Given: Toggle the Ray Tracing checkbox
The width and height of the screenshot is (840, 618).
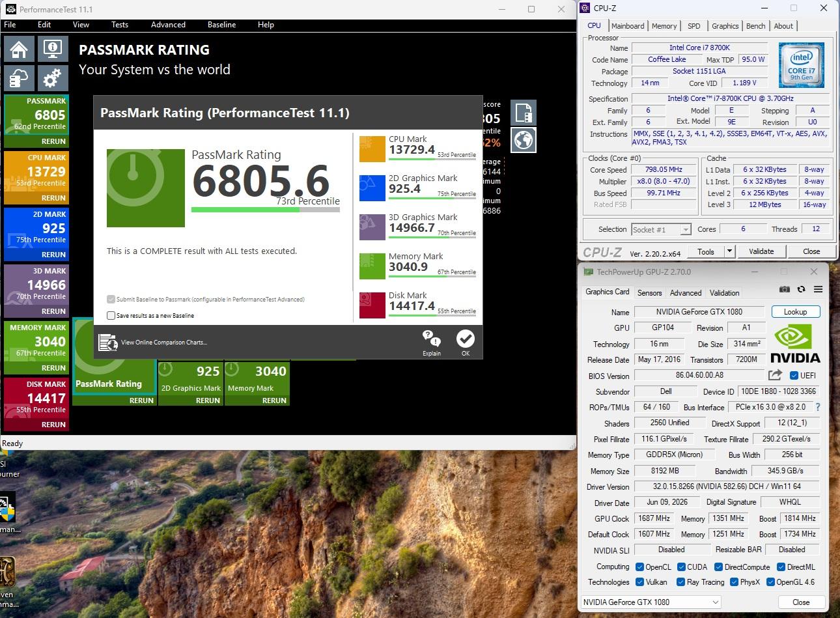Looking at the screenshot, I should 681,582.
